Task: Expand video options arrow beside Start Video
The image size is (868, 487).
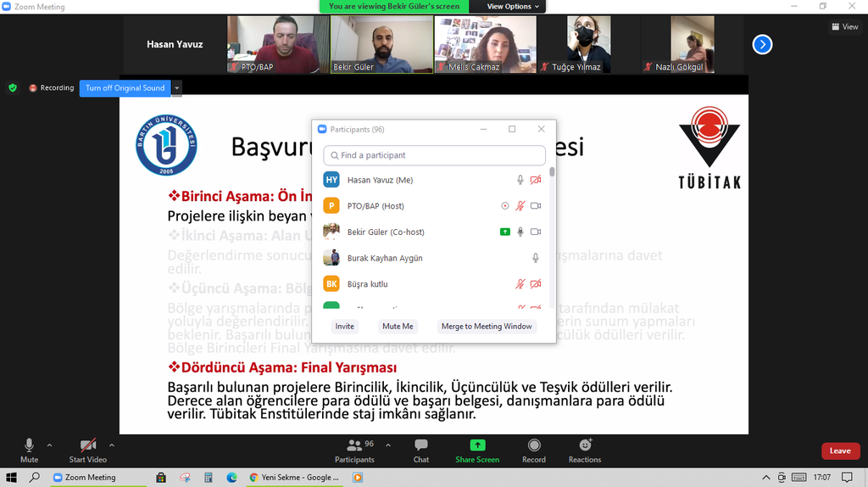Action: tap(111, 445)
